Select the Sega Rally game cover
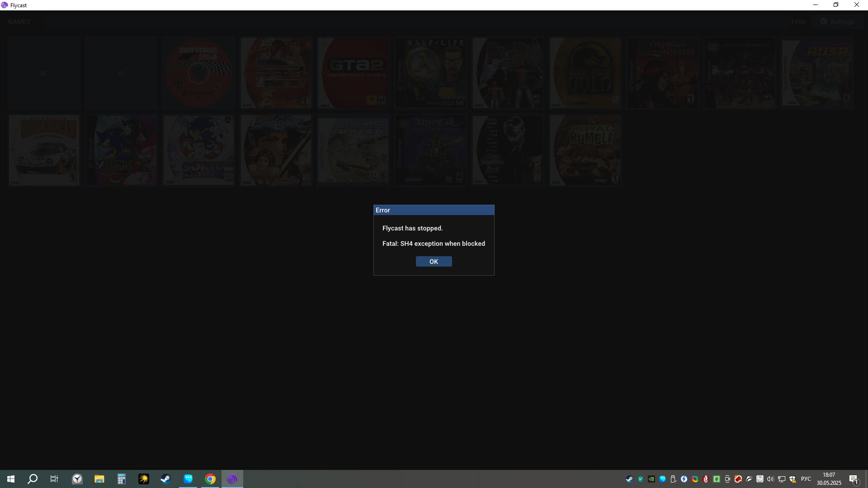 pyautogui.click(x=44, y=150)
